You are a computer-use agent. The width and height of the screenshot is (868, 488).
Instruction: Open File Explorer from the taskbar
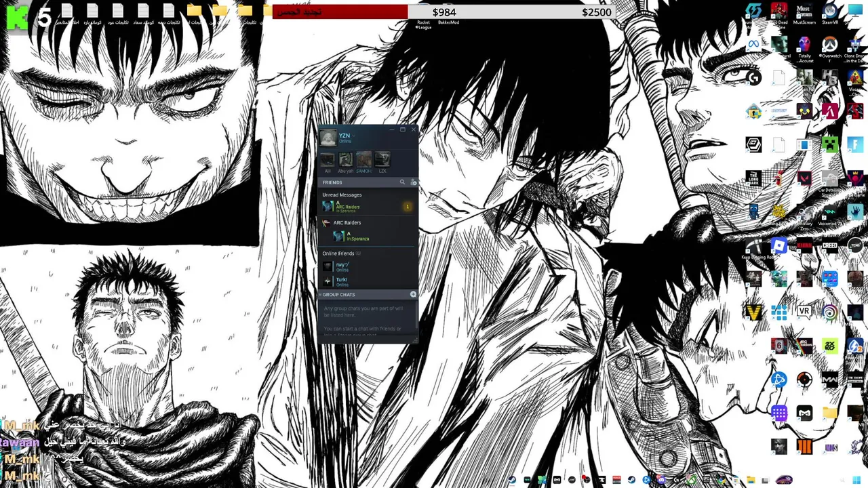pos(751,480)
